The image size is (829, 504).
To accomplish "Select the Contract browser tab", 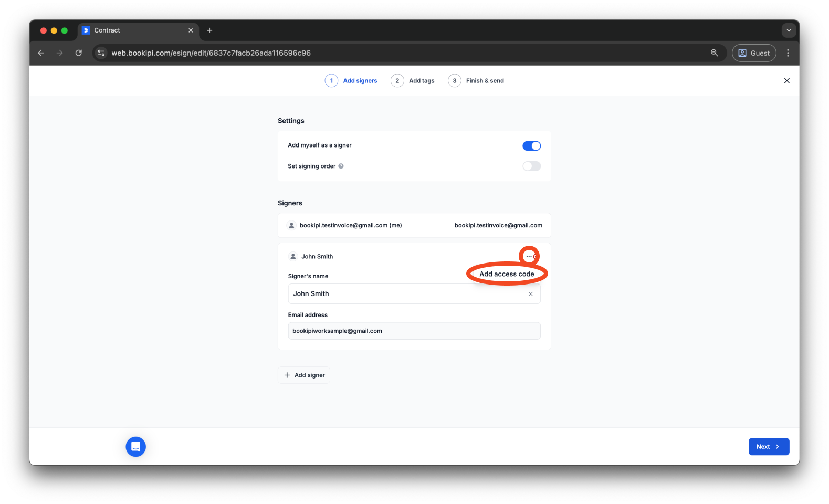I will (138, 30).
